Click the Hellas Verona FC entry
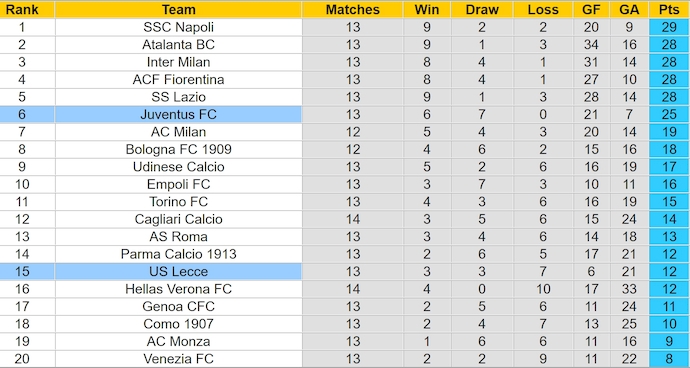Screen dimensions: 690x368 [178, 289]
